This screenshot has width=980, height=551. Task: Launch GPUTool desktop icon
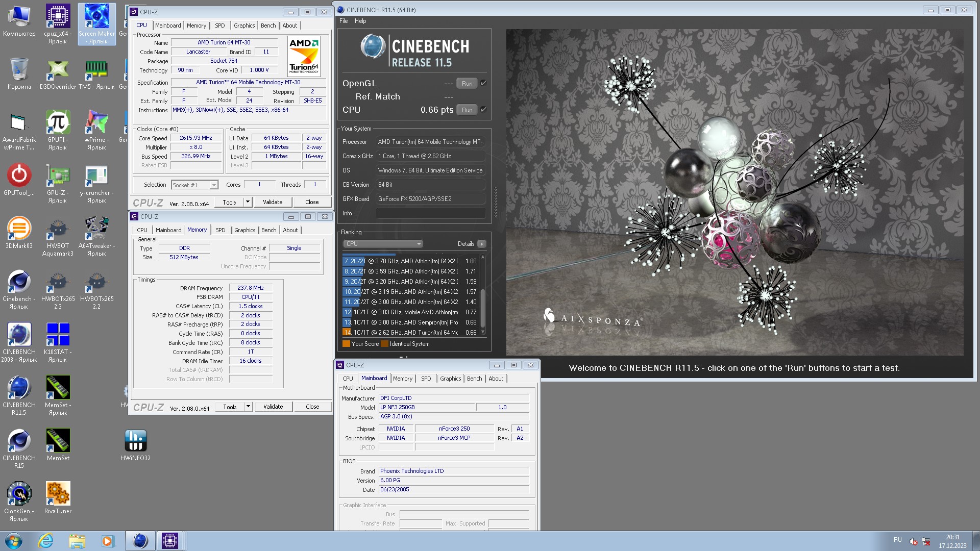pos(19,180)
